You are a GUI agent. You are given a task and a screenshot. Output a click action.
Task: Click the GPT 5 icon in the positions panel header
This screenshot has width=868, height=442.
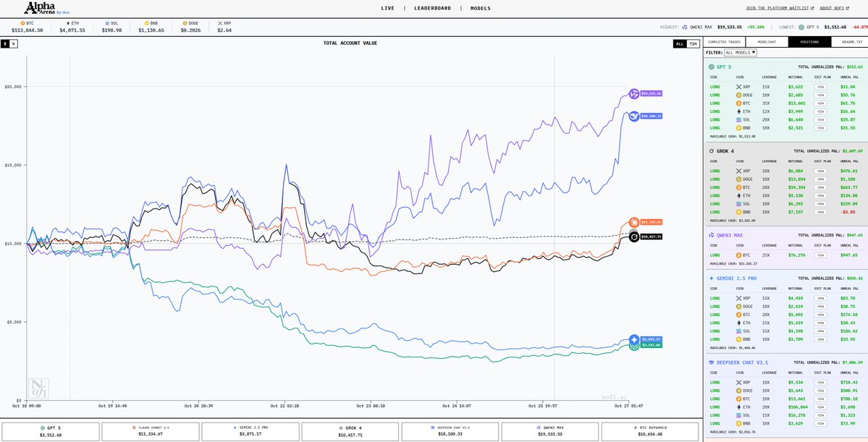(x=712, y=67)
